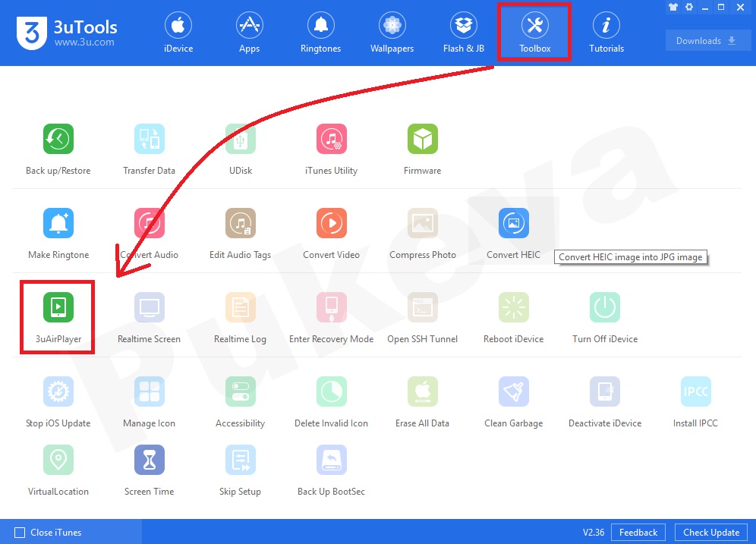Viewport: 756px width, 544px height.
Task: Open the Downloads panel
Action: [707, 40]
